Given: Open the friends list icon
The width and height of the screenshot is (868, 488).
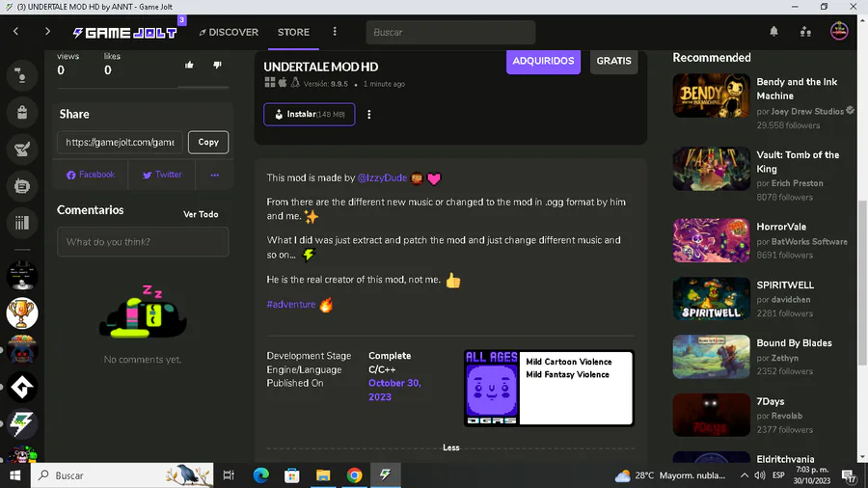Looking at the screenshot, I should 805,32.
